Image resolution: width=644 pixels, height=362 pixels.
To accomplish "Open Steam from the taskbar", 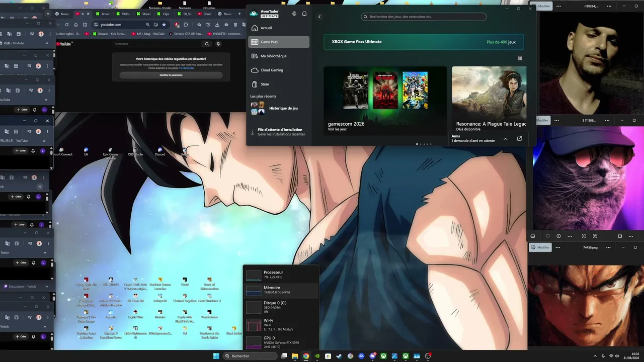I will coord(339,356).
